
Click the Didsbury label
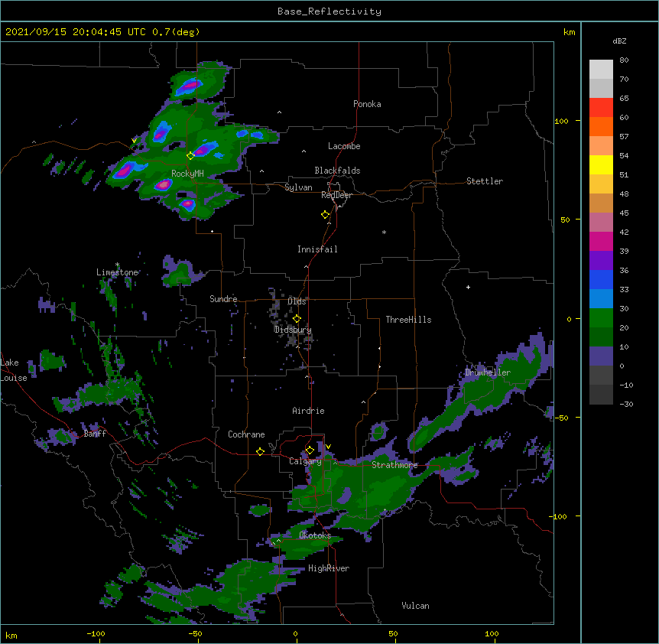pos(293,330)
